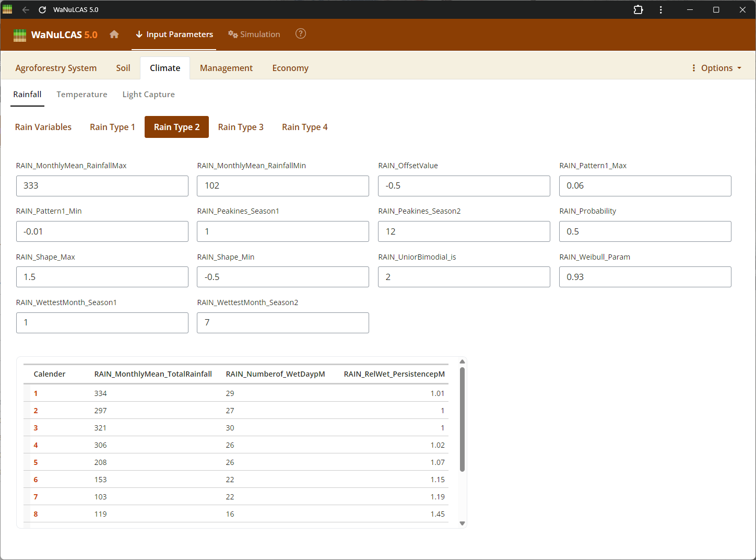756x560 pixels.
Task: Click the WaNuLCAS logo icon
Action: (x=20, y=35)
